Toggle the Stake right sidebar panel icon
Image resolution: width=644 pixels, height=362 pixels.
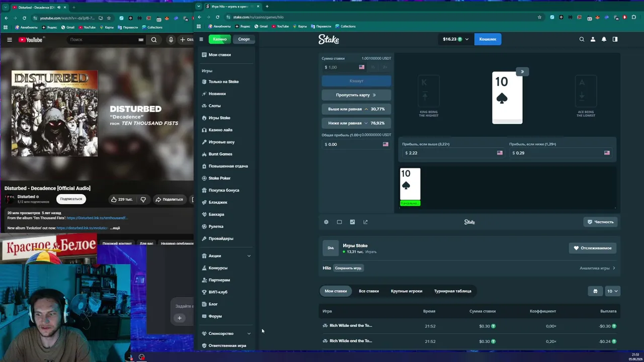coord(615,39)
